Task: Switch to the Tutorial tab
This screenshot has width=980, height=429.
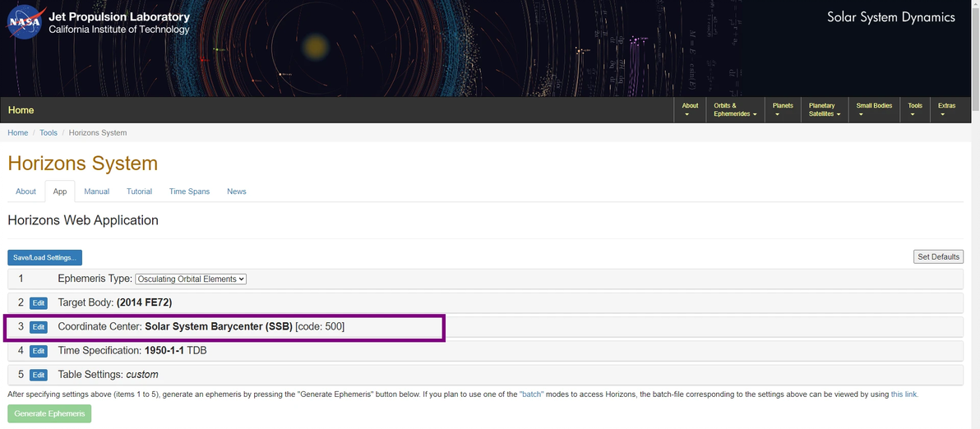Action: [x=139, y=191]
